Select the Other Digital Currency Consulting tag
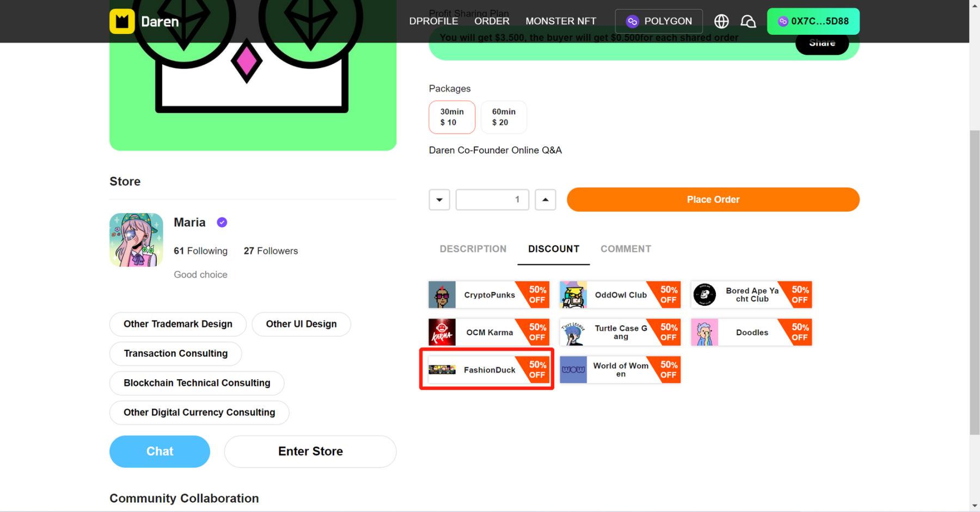 coord(199,412)
